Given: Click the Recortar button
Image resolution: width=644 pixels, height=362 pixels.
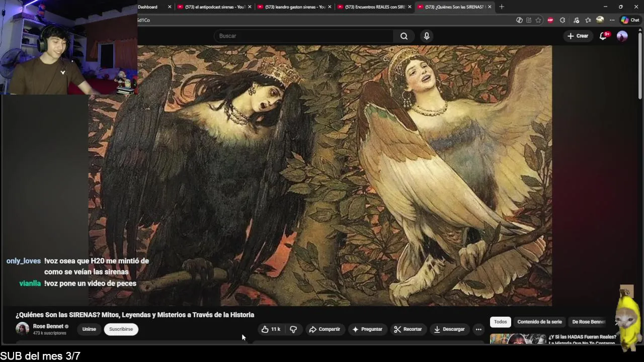Looking at the screenshot, I should [x=408, y=329].
